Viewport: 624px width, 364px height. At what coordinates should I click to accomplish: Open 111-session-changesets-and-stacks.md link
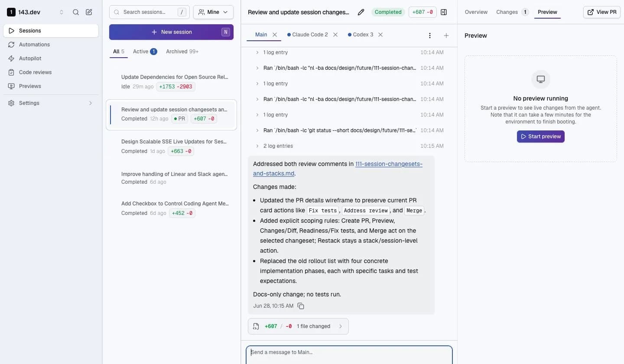pos(389,164)
